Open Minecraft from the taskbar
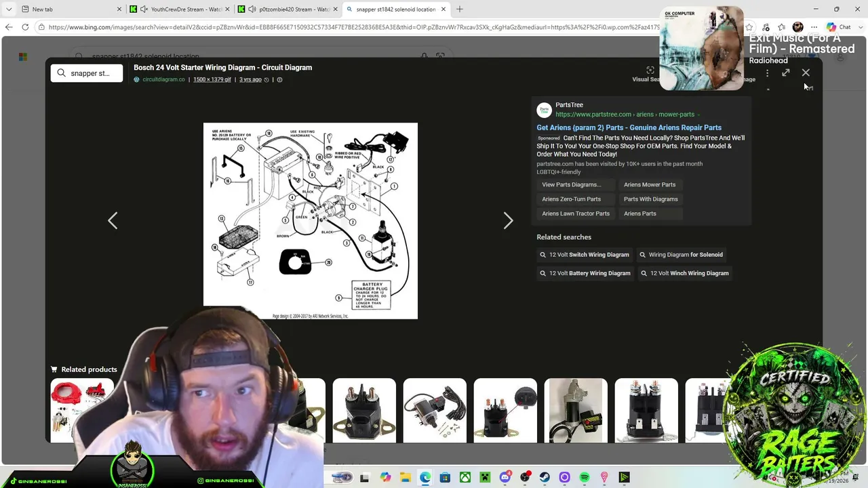868x488 pixels. 485,478
